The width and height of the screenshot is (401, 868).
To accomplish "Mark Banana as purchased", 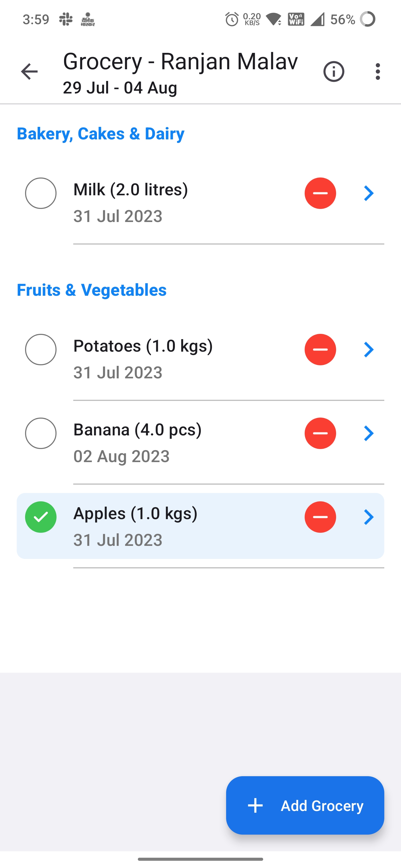I will pos(41,433).
